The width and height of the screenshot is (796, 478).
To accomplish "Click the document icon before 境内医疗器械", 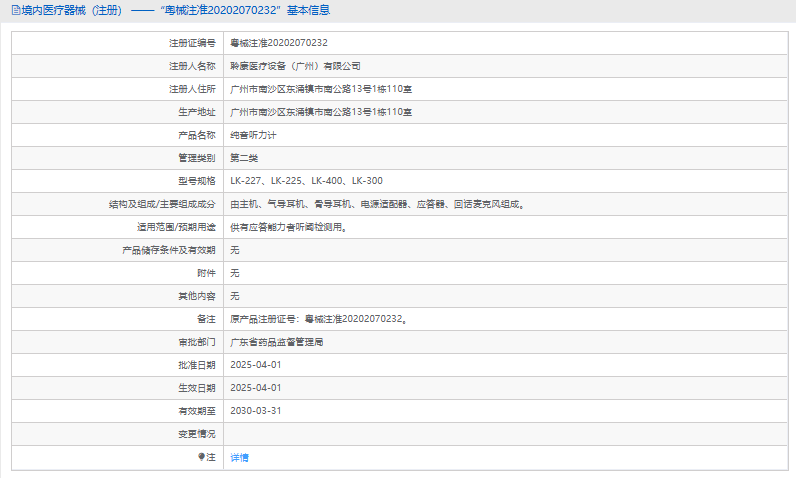I will [x=16, y=10].
